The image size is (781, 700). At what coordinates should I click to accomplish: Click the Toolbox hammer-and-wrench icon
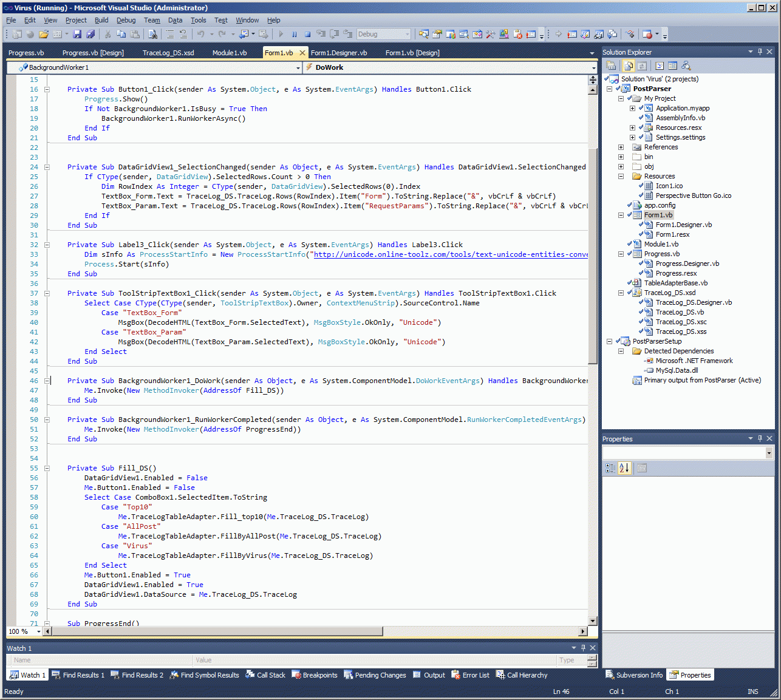pyautogui.click(x=490, y=35)
